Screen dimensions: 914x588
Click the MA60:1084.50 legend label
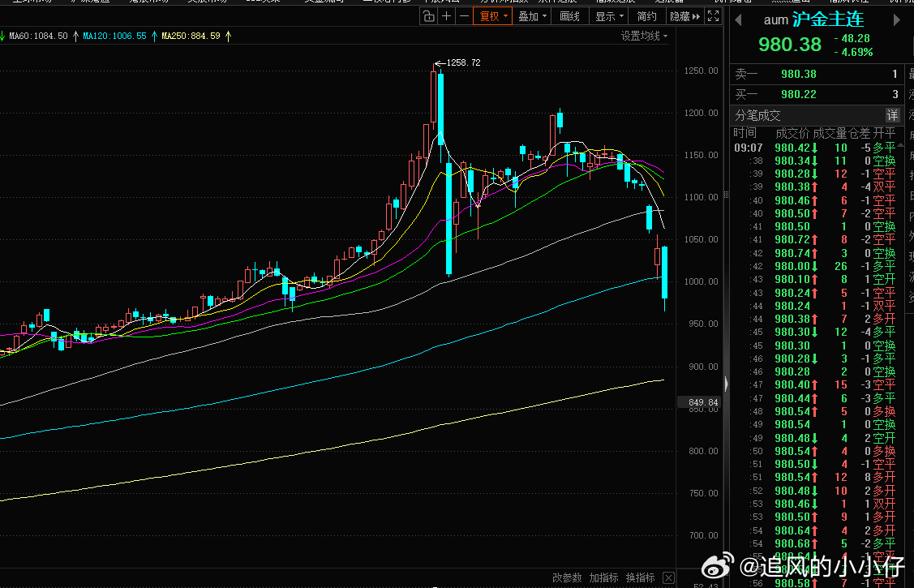(38, 36)
